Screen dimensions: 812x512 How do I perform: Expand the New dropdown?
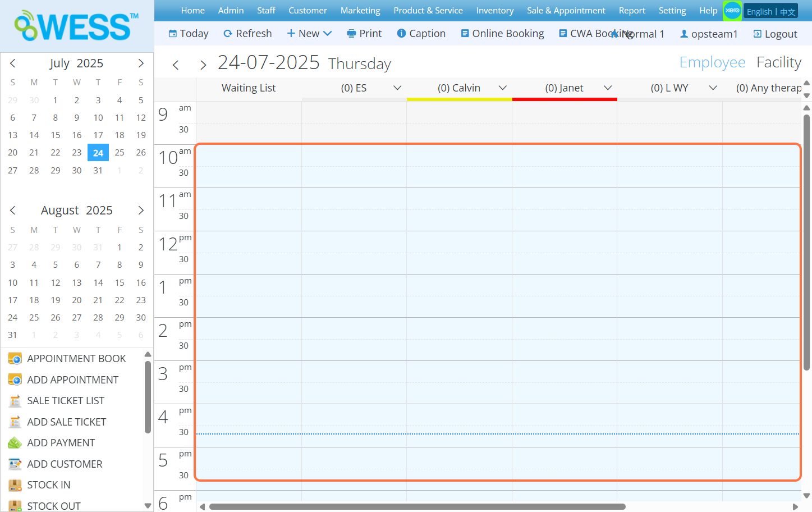(328, 34)
